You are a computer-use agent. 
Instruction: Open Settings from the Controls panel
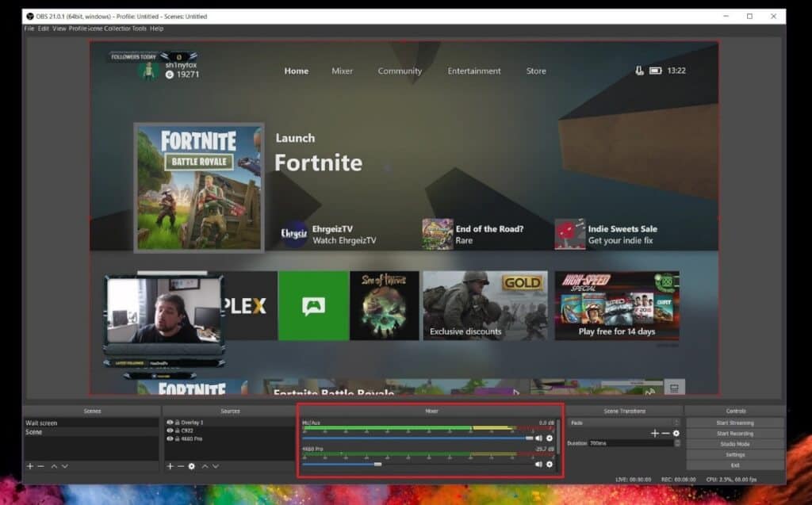pos(735,455)
